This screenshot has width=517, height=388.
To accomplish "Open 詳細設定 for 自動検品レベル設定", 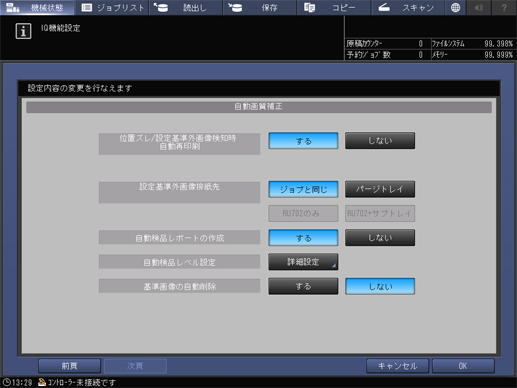I will [x=303, y=262].
